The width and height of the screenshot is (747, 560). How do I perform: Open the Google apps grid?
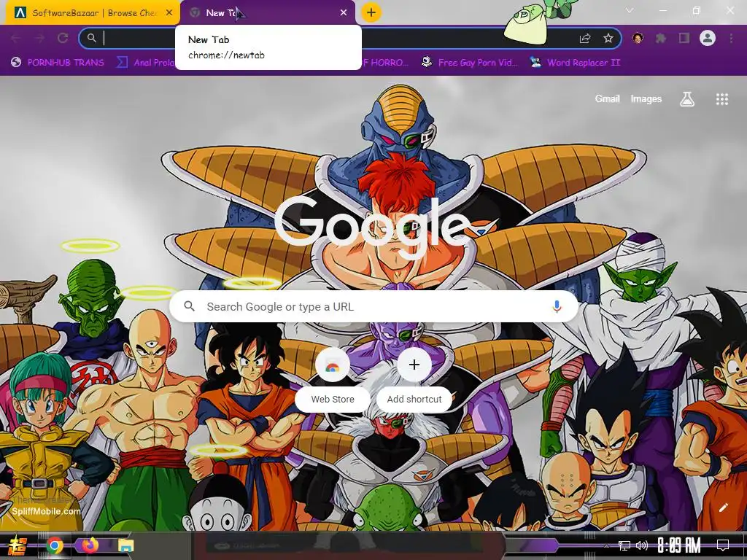(722, 99)
